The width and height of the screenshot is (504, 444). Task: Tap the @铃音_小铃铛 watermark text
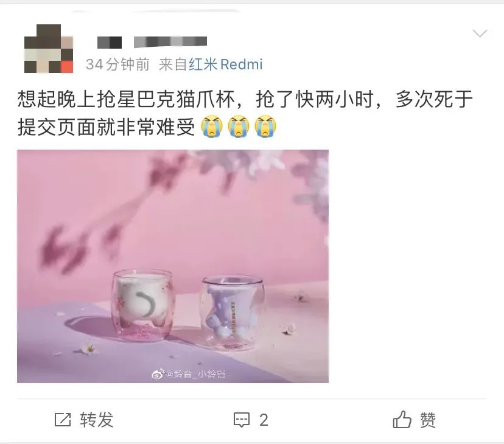tap(196, 374)
